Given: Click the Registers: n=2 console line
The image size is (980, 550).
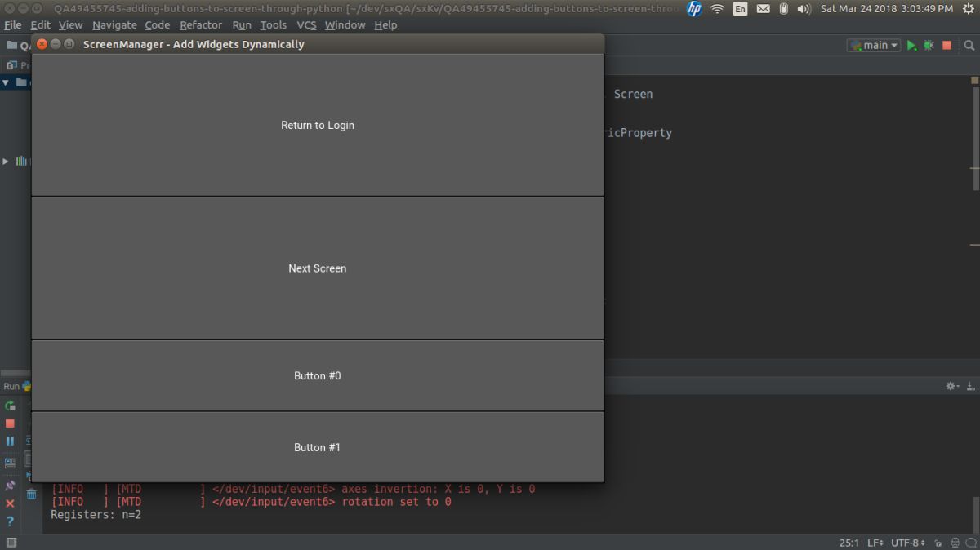Looking at the screenshot, I should 96,515.
